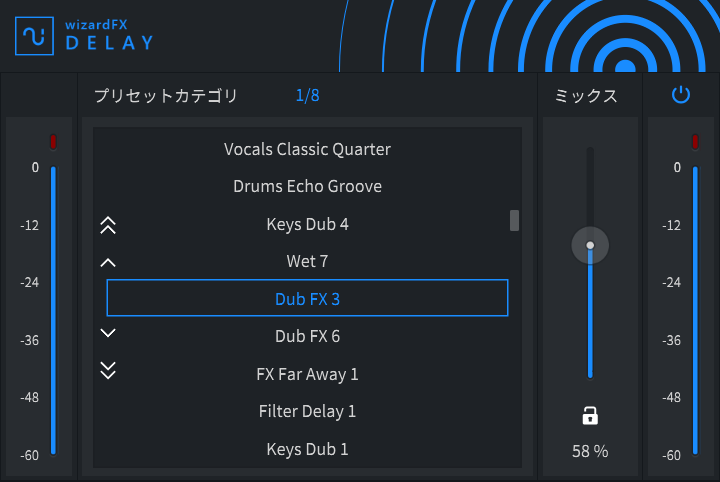Pick the Dub FX 6 preset
The width and height of the screenshot is (720, 482).
click(x=307, y=336)
